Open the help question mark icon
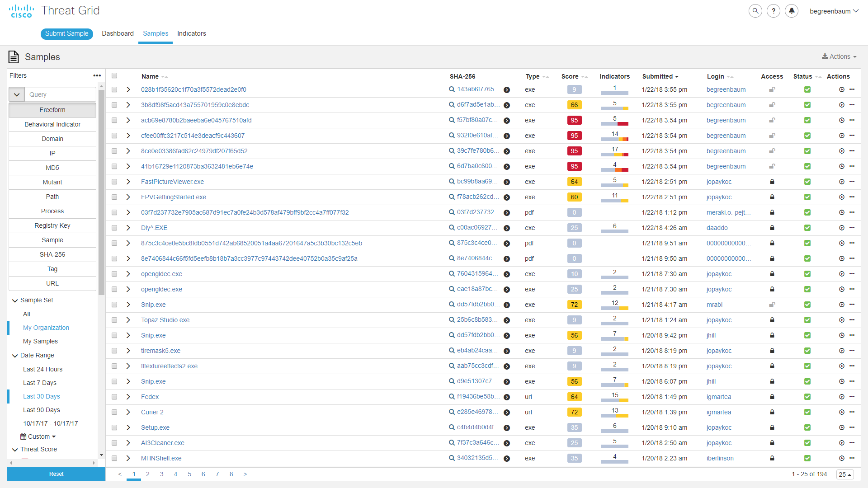This screenshot has height=488, width=868. point(774,11)
